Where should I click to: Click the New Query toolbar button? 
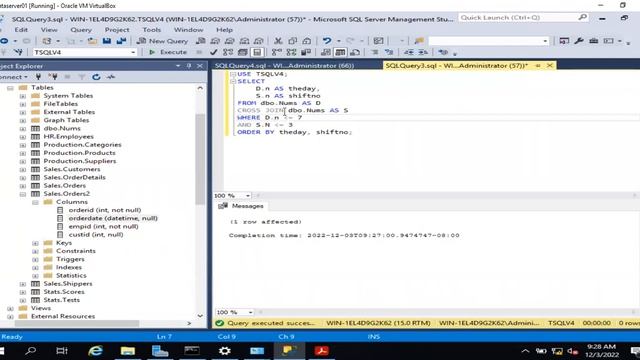162,41
